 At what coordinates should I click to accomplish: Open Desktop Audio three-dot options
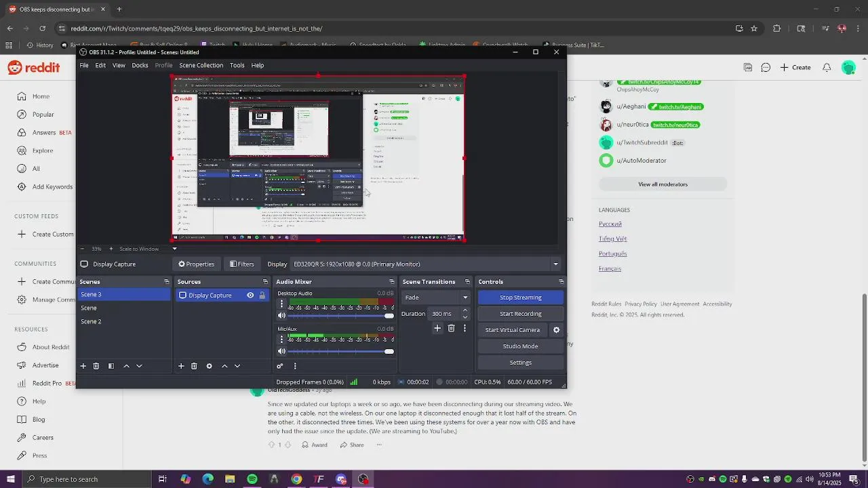[281, 304]
